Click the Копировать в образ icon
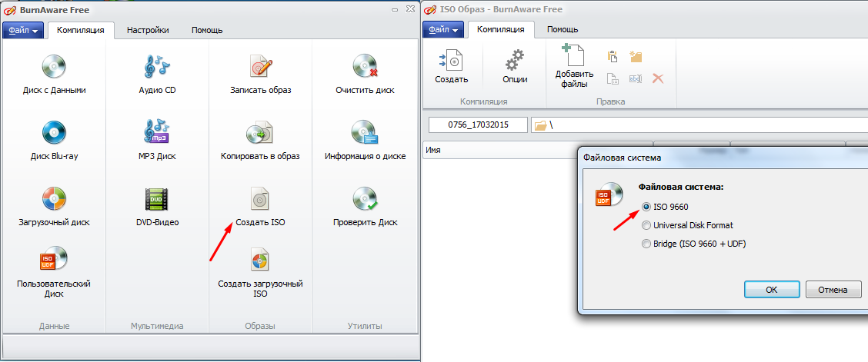This screenshot has height=362, width=868. [260, 135]
